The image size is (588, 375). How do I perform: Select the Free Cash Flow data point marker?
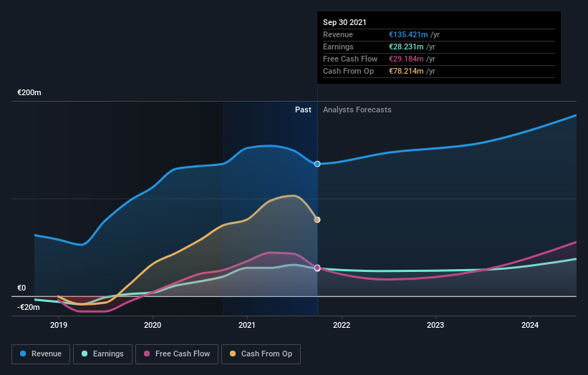point(317,268)
